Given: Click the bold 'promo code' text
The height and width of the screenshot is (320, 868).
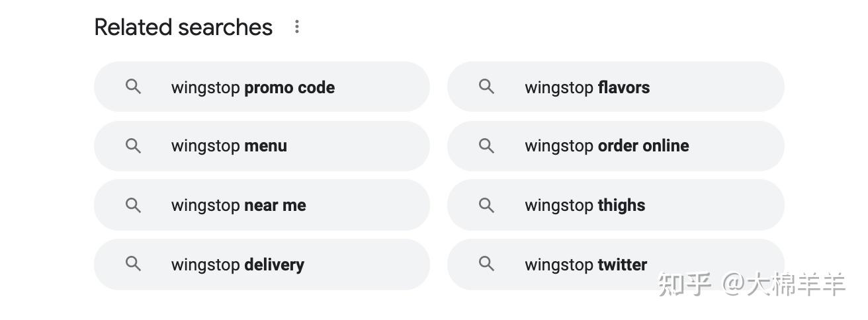Looking at the screenshot, I should click(290, 87).
